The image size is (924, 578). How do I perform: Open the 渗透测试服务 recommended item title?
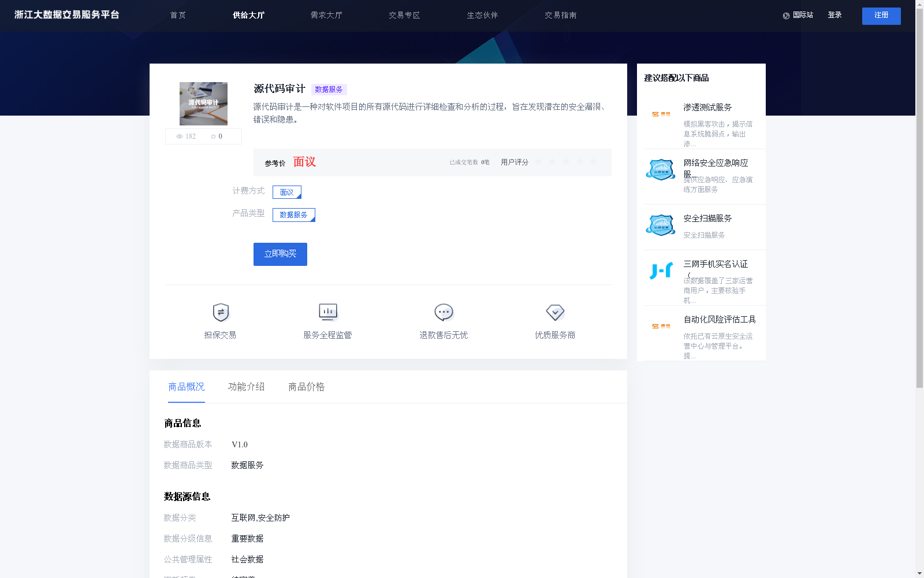click(x=707, y=108)
